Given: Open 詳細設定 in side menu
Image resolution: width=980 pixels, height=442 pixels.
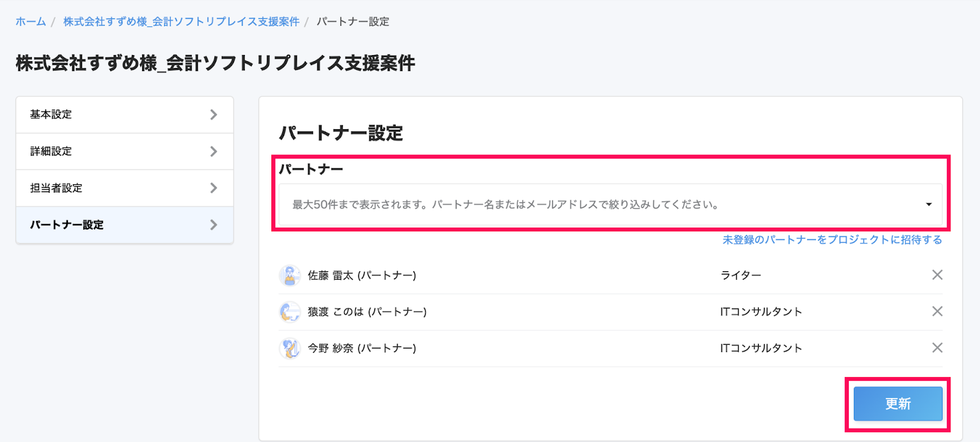Looking at the screenshot, I should click(124, 151).
